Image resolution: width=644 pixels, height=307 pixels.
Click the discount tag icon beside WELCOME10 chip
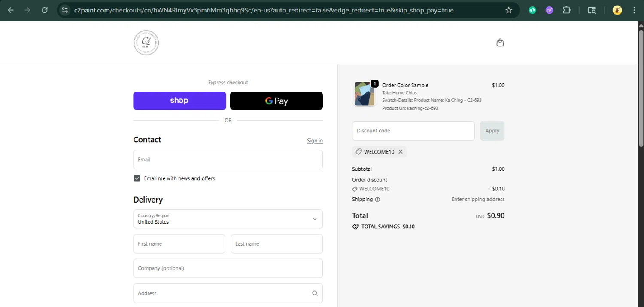tap(358, 152)
